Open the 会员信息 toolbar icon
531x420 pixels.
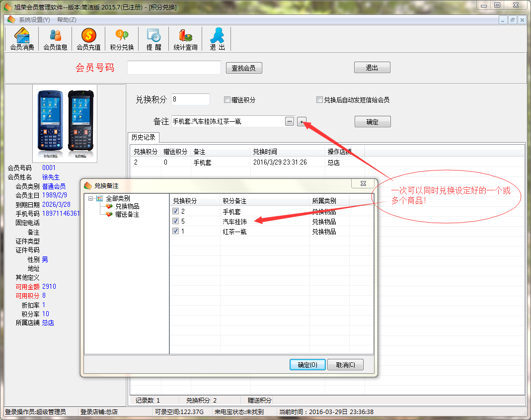click(x=55, y=39)
